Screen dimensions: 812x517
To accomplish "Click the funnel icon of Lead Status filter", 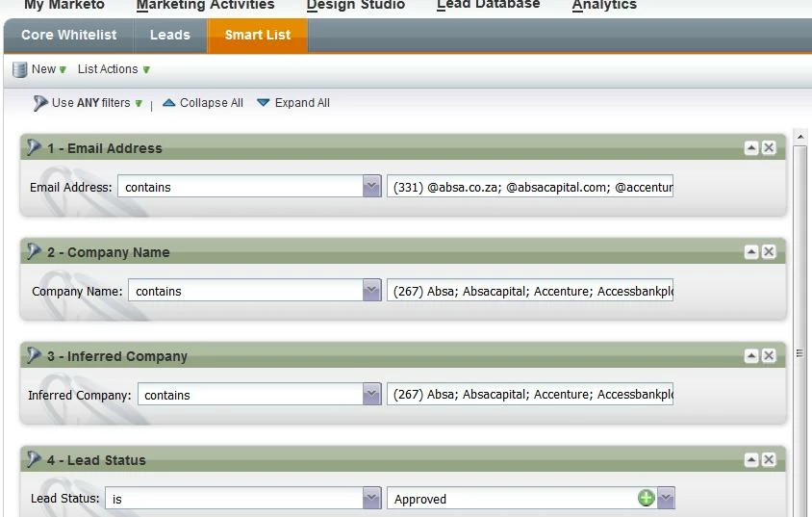I will click(34, 459).
